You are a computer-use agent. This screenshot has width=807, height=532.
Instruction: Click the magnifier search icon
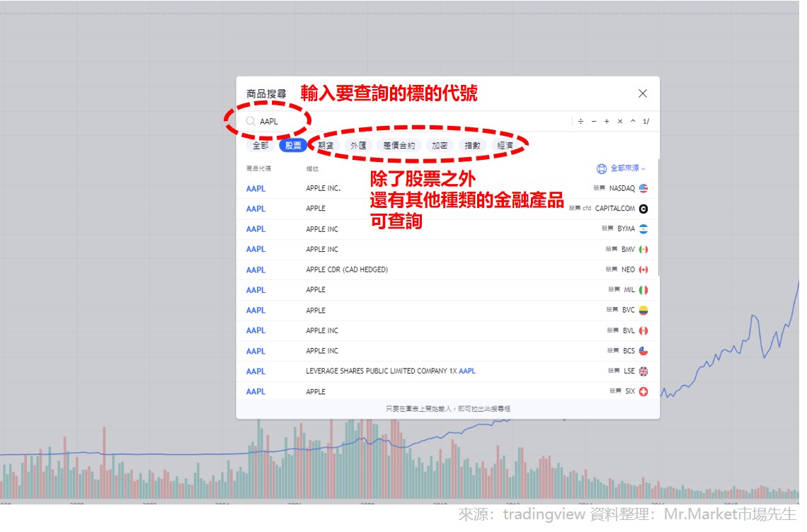click(x=251, y=122)
